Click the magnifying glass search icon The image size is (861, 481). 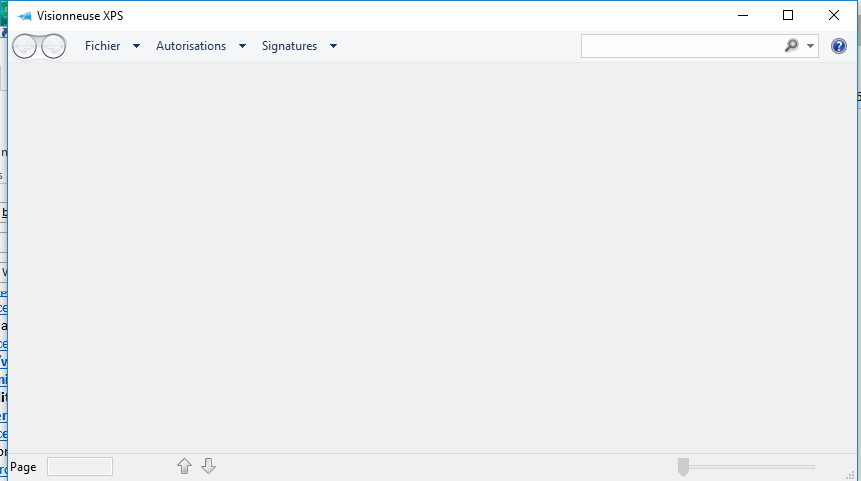[791, 46]
